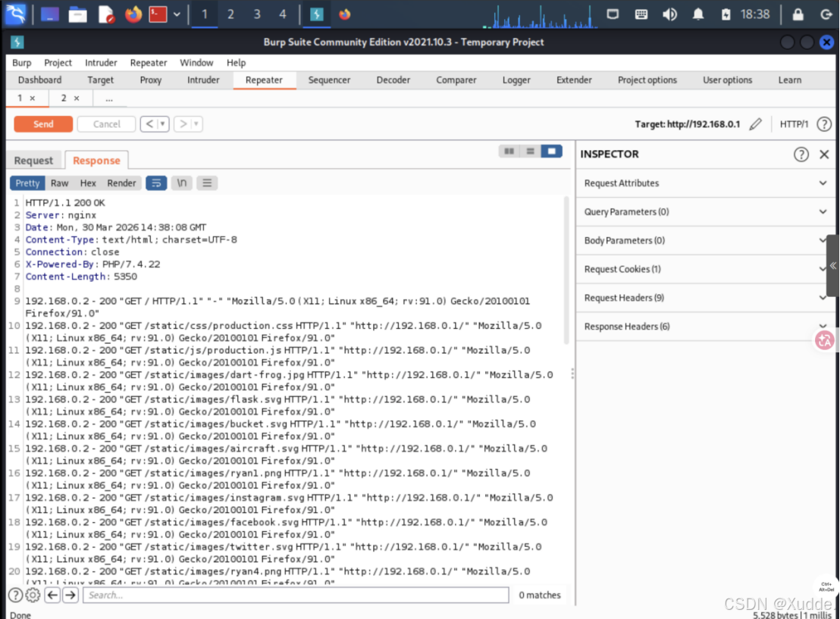The image size is (840, 619).
Task: Go forward to next request in history
Action: pos(183,123)
